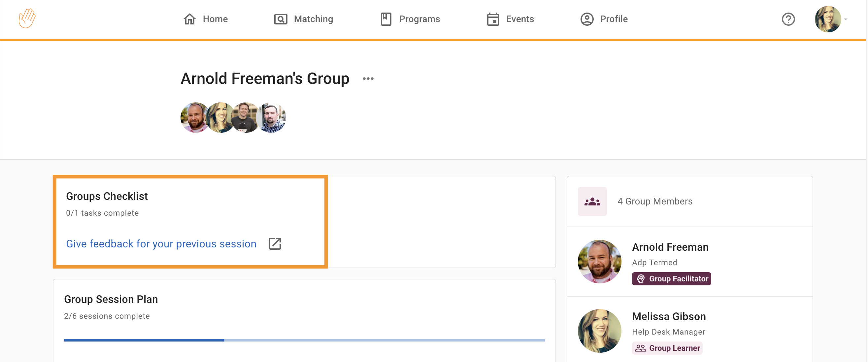Click Melissa Gibson's profile photo

coord(599,331)
